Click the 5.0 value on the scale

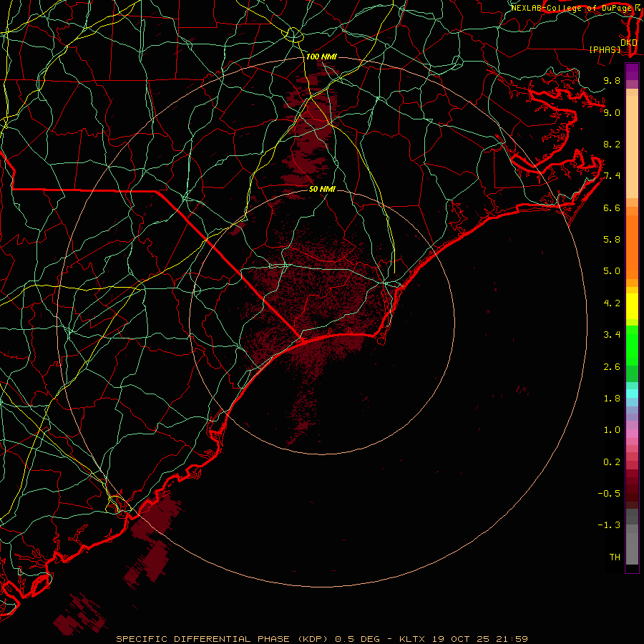[612, 271]
